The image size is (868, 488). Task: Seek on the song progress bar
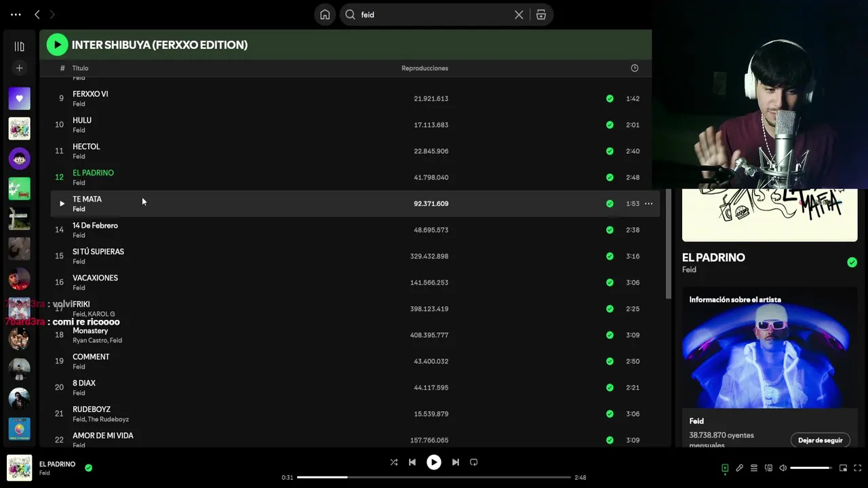pyautogui.click(x=434, y=477)
